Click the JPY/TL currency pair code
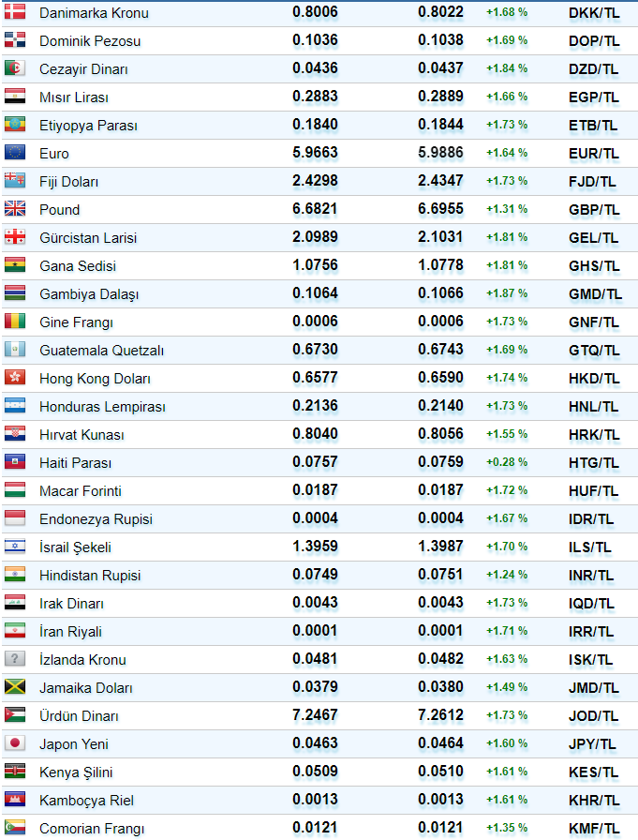 tap(593, 744)
